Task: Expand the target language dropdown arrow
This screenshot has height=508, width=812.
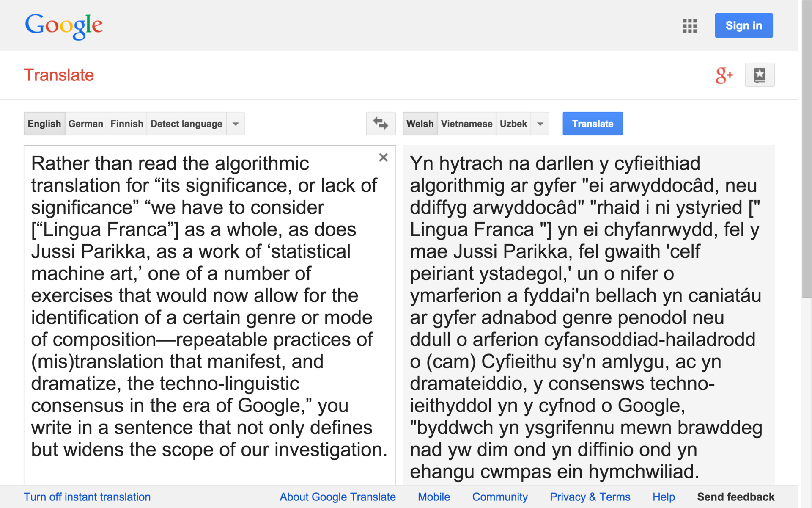Action: click(540, 124)
